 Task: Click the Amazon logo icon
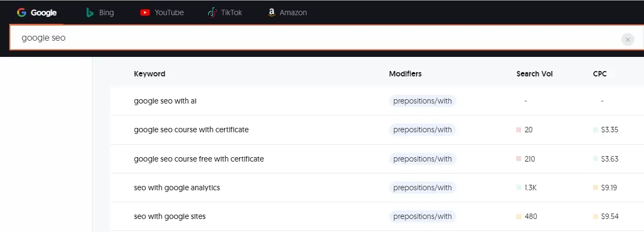[272, 12]
